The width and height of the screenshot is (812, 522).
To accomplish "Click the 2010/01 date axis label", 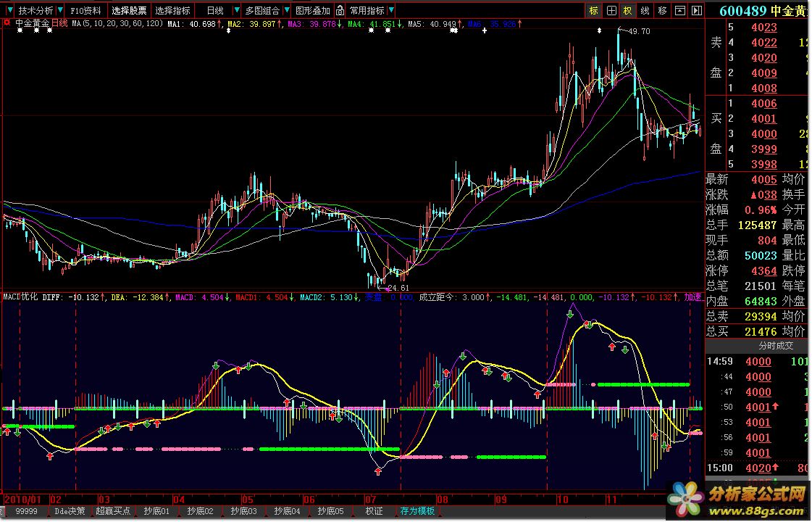I will click(22, 500).
